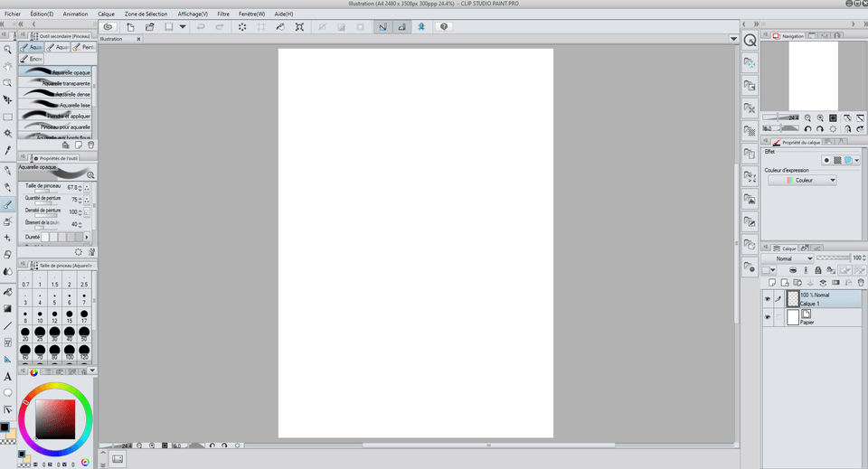Delete the selected layer with trash icon
The width and height of the screenshot is (868, 469).
tap(861, 283)
